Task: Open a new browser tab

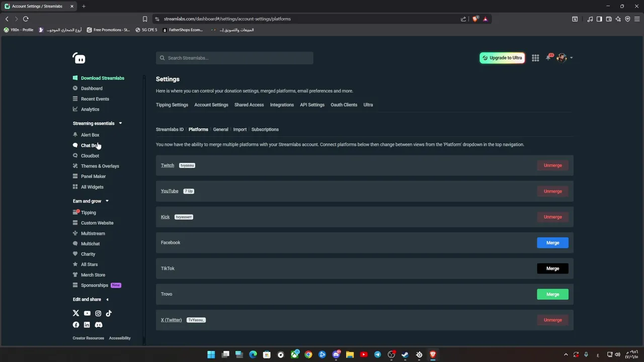Action: pyautogui.click(x=84, y=6)
